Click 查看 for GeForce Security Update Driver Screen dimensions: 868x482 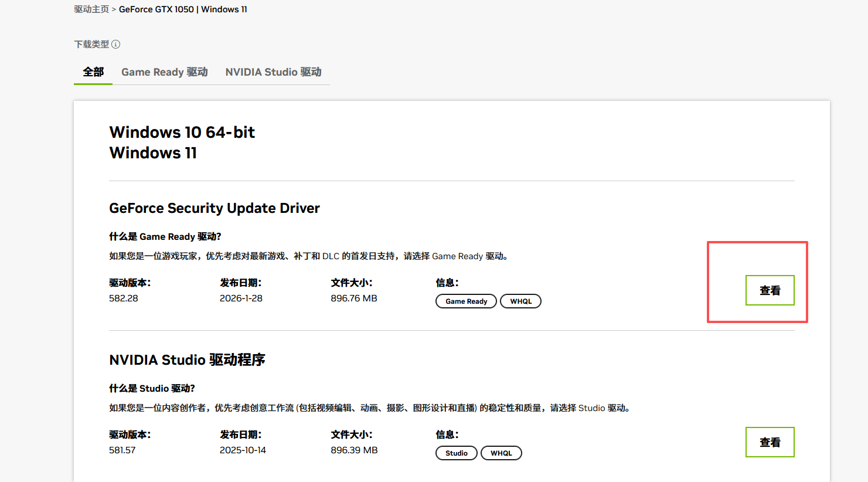pos(770,290)
